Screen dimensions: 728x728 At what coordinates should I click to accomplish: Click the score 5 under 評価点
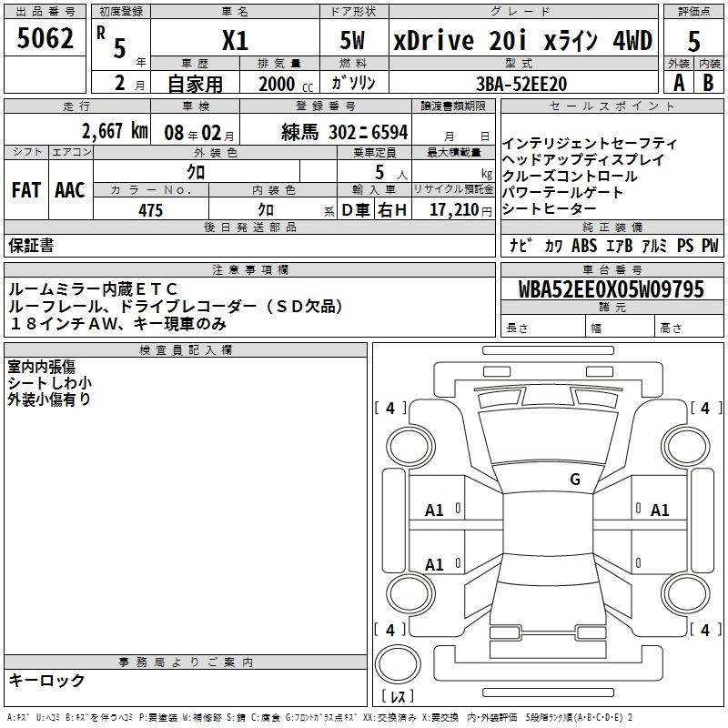[x=693, y=41]
